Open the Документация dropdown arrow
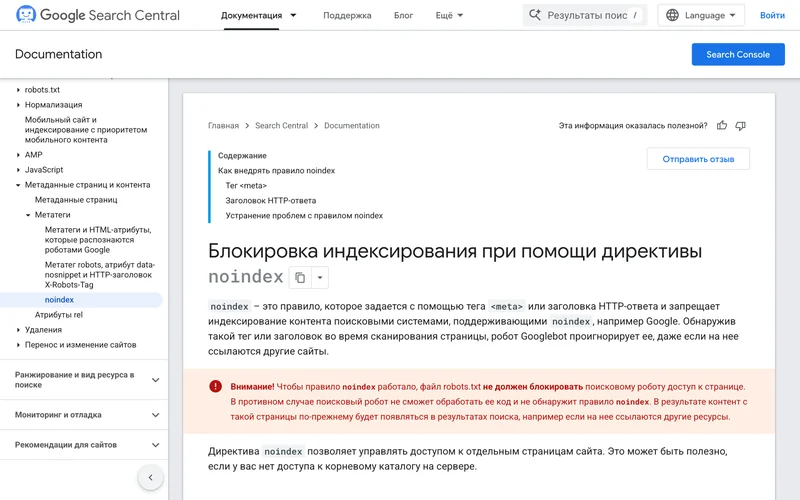Screen dimensions: 800x500 coord(293,15)
